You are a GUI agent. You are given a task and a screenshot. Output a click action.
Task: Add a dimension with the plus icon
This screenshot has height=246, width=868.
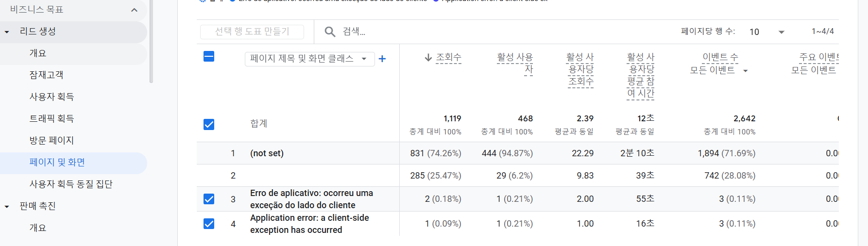coord(382,59)
